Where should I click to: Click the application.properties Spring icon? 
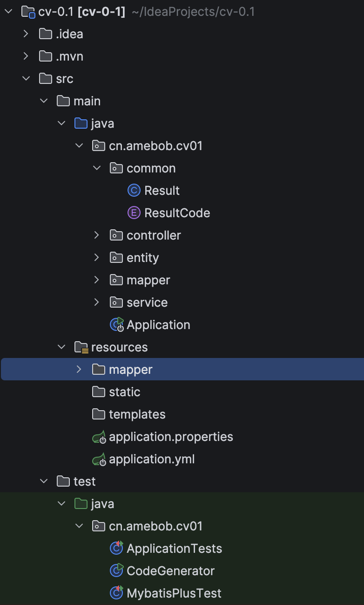(x=99, y=437)
